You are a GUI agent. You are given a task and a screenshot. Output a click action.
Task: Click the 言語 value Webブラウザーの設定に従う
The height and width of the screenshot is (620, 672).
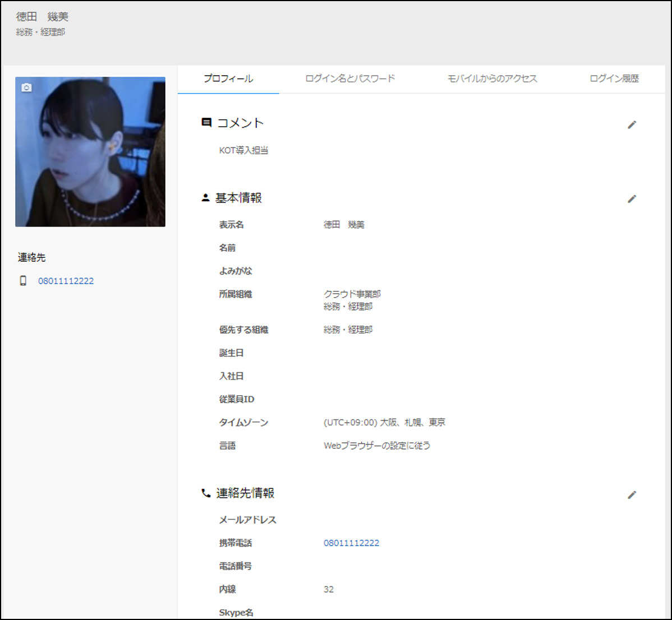point(377,446)
